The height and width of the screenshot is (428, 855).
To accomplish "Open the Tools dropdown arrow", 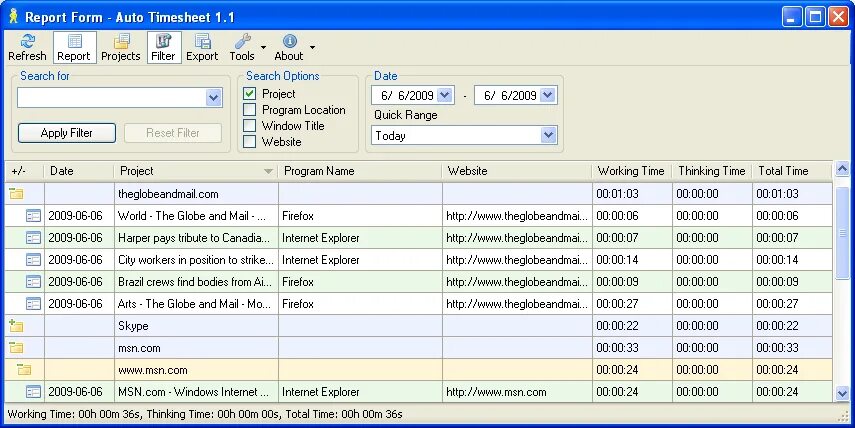I will (263, 47).
